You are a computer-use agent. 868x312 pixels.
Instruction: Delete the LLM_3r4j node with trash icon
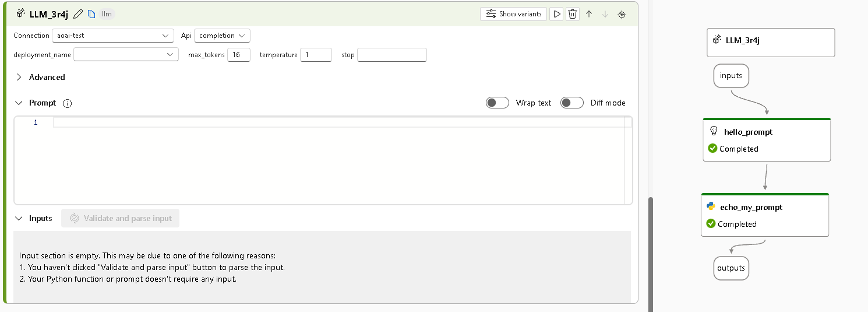[x=573, y=14]
